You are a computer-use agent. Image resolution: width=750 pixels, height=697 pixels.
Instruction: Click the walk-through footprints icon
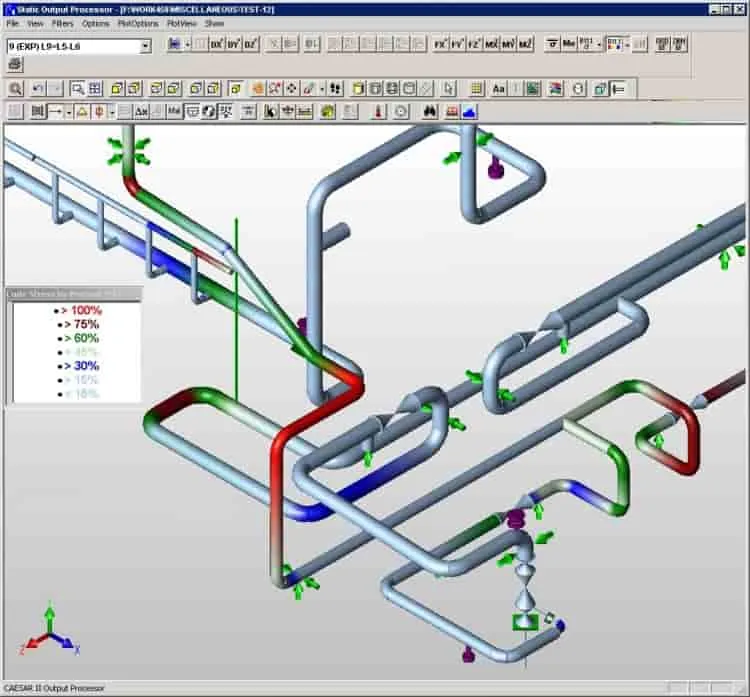(x=336, y=89)
